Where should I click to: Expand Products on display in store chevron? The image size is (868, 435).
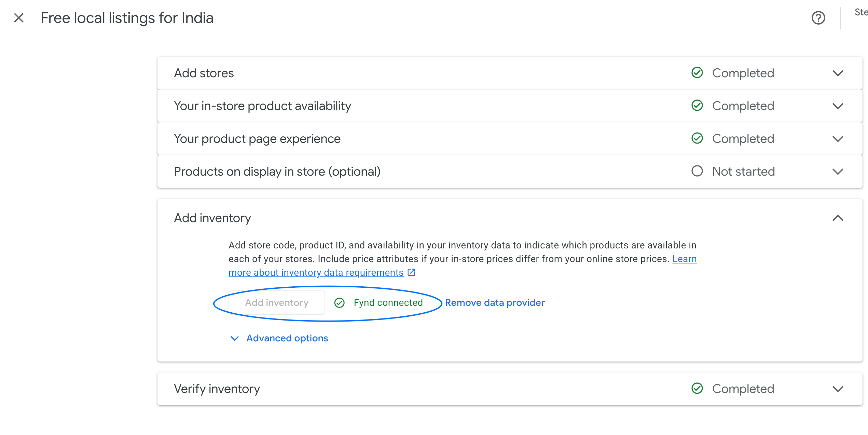point(838,172)
